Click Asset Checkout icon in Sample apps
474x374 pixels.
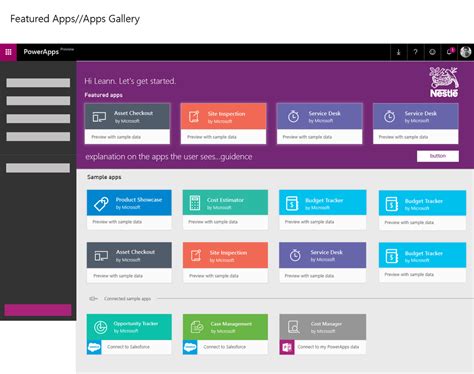point(101,256)
